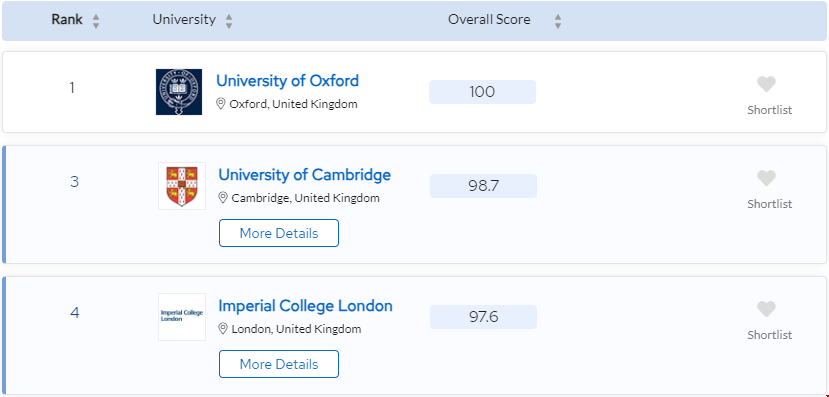Sort by Rank using arrow icon

click(96, 21)
